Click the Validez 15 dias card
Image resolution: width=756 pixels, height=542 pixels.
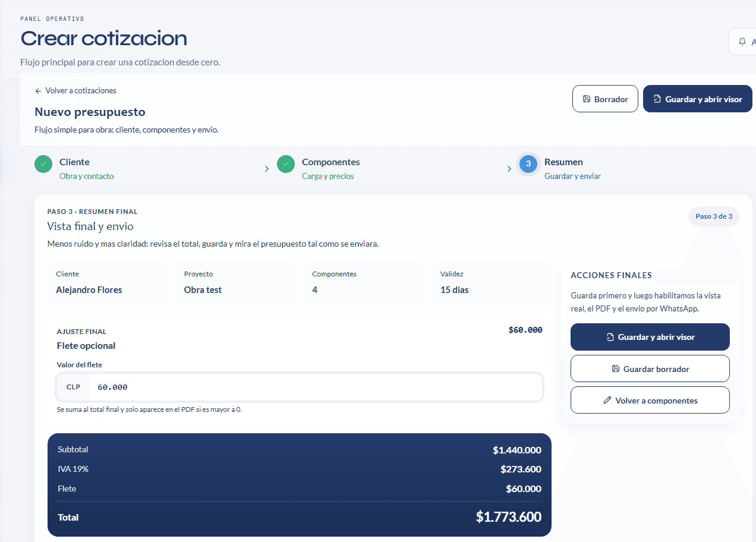[491, 283]
